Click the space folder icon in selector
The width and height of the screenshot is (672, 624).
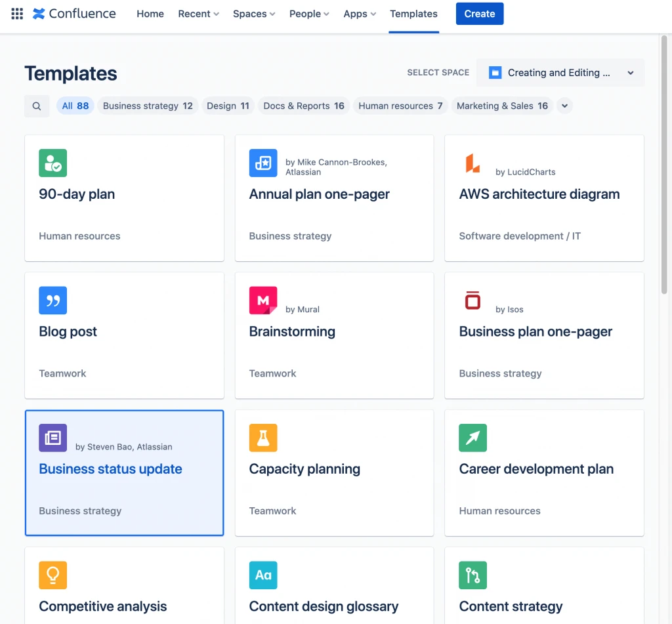tap(495, 73)
